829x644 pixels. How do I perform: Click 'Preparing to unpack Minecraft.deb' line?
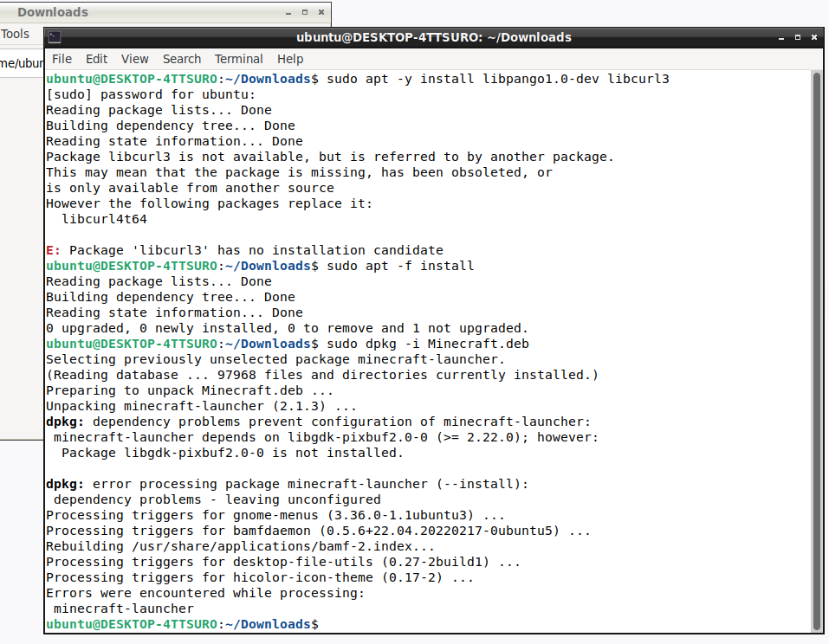coord(190,390)
